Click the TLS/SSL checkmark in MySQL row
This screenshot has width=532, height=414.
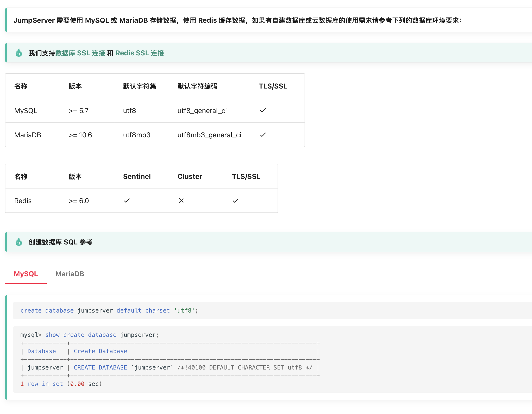coord(263,111)
